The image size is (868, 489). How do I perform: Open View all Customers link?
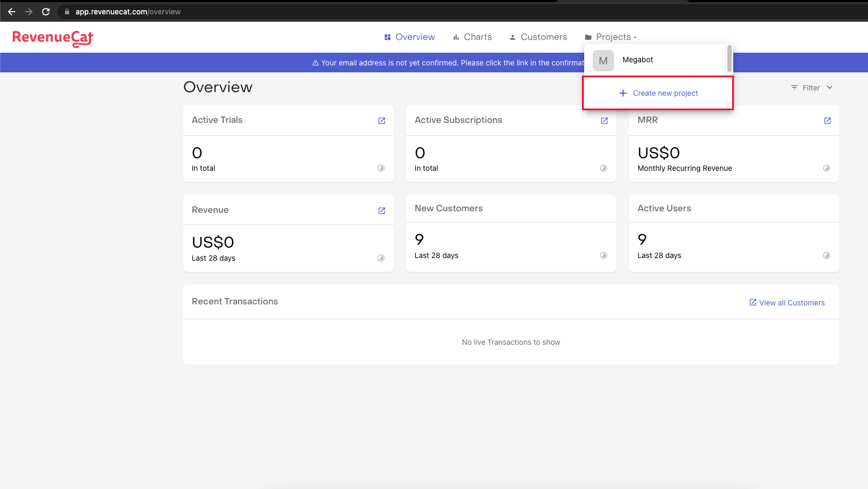787,303
